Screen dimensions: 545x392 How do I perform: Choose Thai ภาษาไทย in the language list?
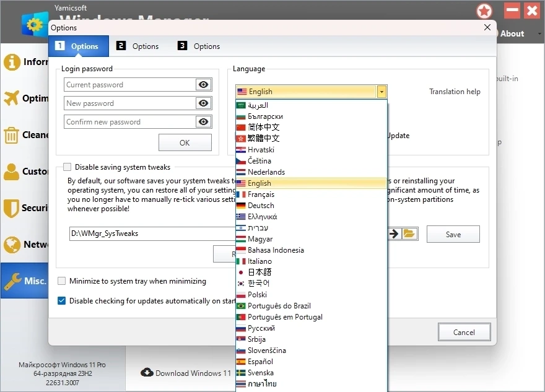[312, 384]
